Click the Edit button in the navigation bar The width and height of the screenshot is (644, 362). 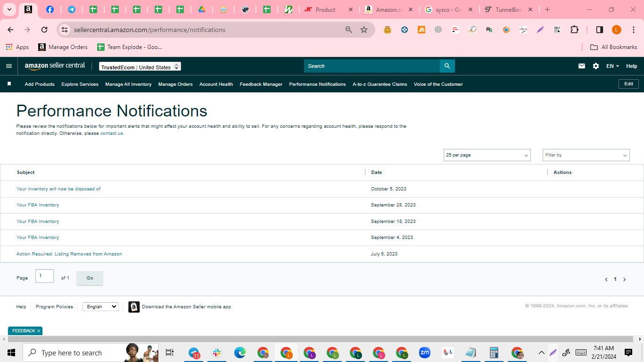628,84
